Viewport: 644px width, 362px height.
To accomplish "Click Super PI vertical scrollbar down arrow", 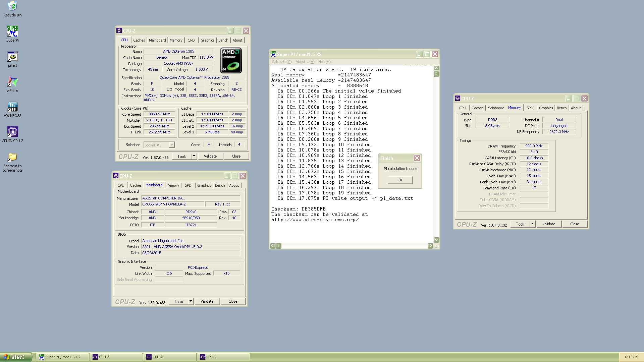I will coord(436,240).
